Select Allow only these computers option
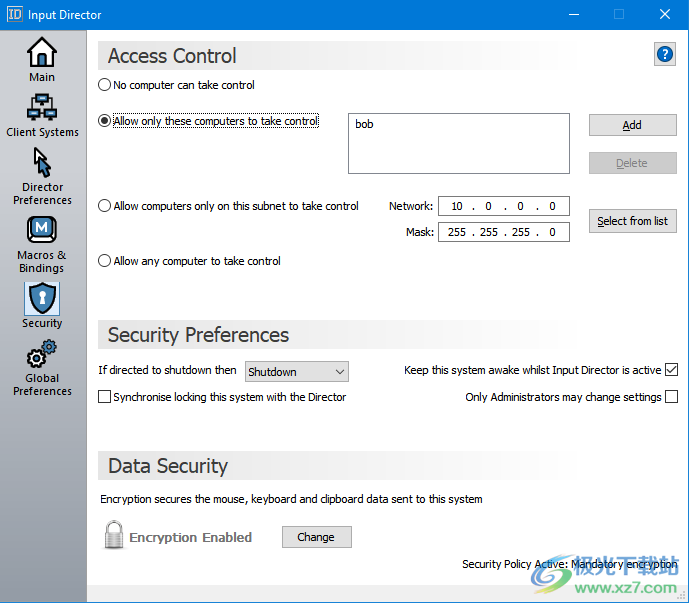Screen dimensions: 690x604 (104, 121)
